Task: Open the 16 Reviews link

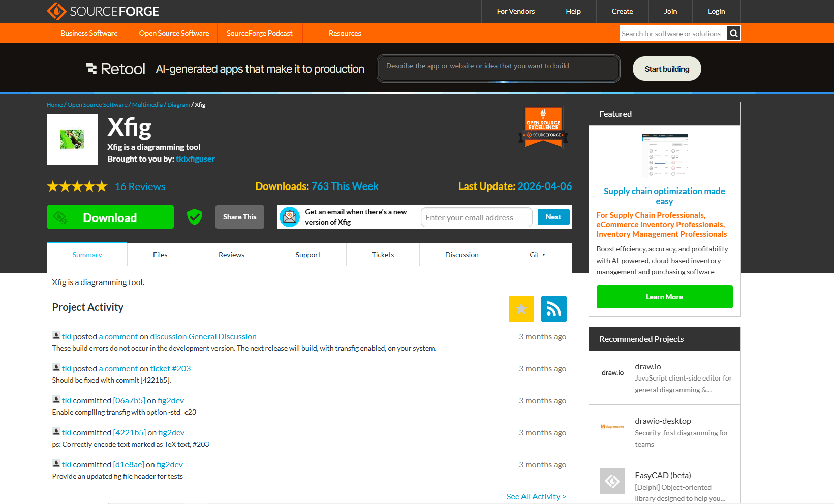Action: (x=140, y=186)
